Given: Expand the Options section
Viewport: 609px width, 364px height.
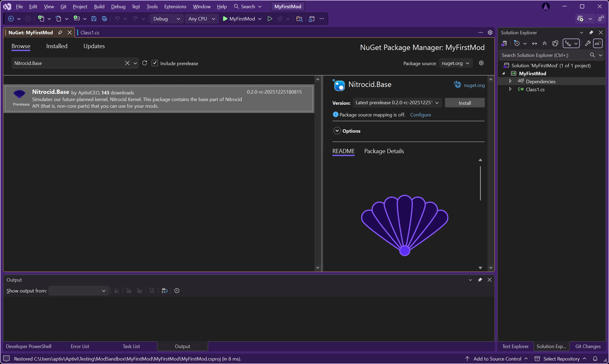Looking at the screenshot, I should pos(337,131).
